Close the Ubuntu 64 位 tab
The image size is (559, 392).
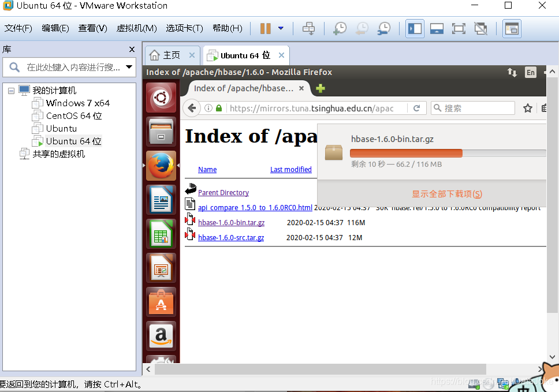click(281, 55)
